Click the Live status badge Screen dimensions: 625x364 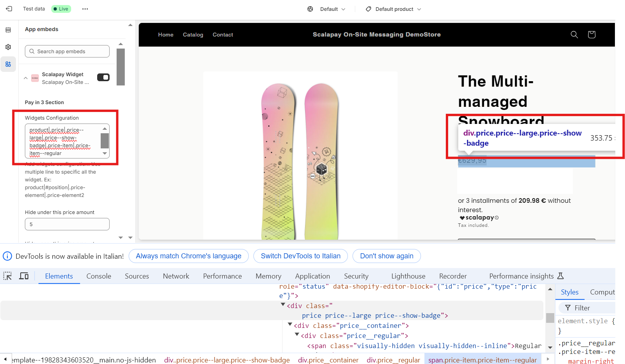pos(62,9)
